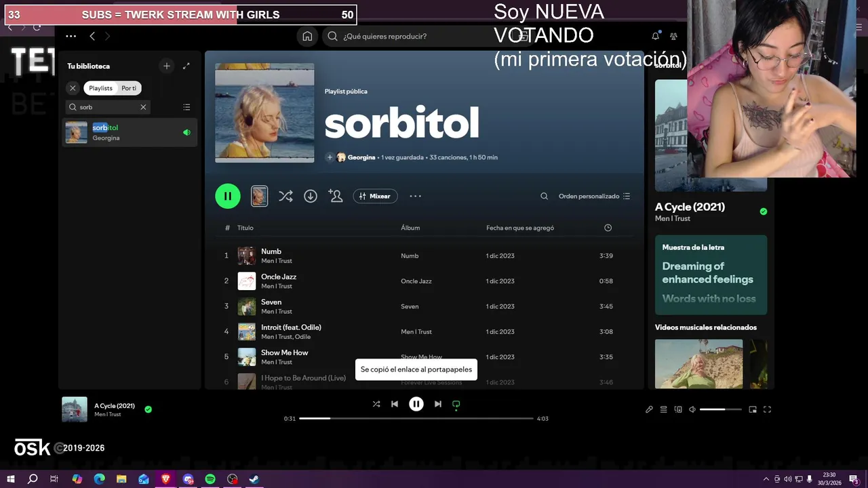Open the play queue

[664, 409]
